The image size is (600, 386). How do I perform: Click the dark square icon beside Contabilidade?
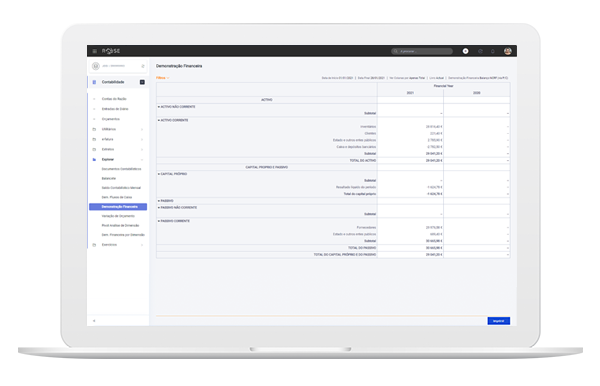click(x=142, y=82)
